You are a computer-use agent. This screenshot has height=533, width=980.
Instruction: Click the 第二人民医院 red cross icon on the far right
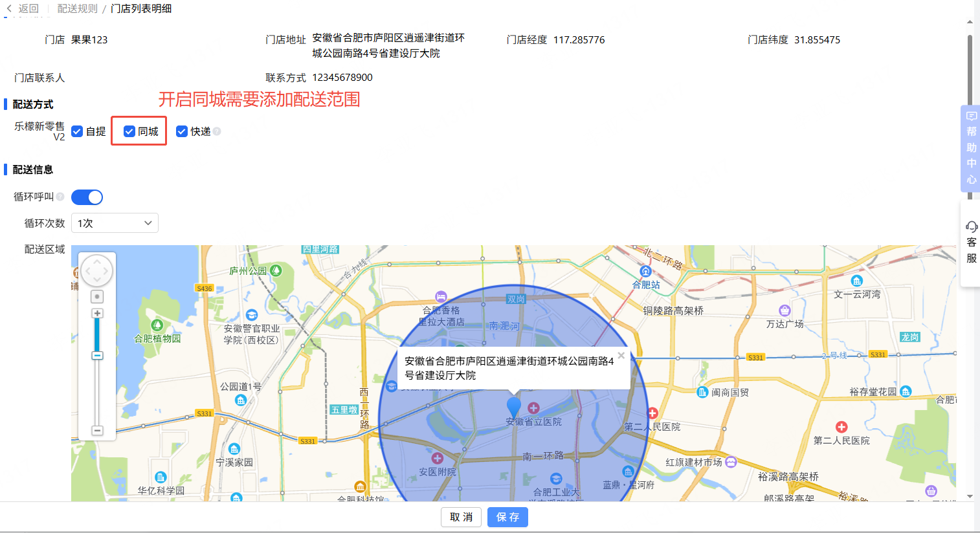coord(841,427)
